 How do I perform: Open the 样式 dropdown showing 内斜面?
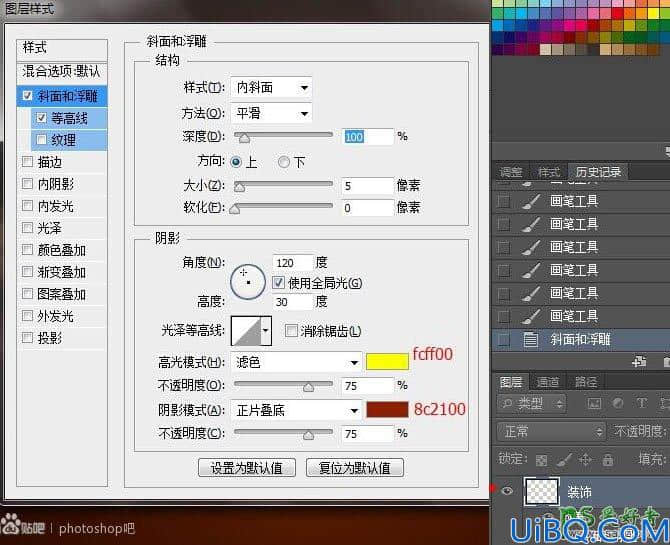pos(271,88)
